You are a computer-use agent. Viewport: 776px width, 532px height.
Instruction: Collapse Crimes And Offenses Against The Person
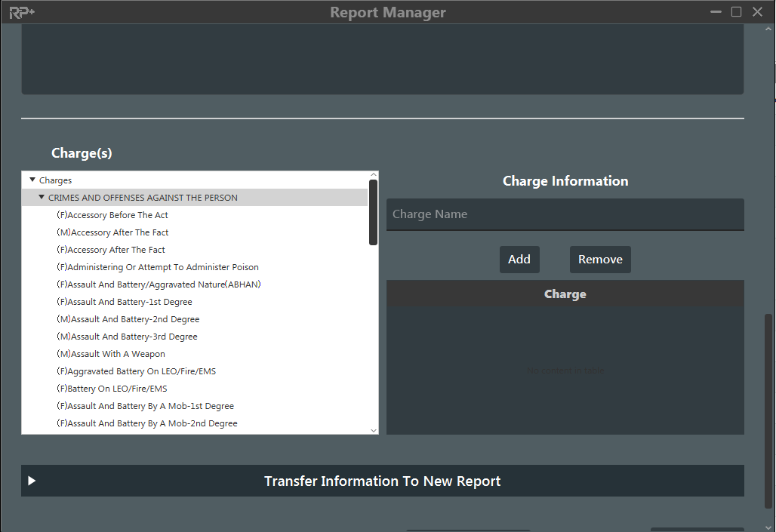pos(42,198)
